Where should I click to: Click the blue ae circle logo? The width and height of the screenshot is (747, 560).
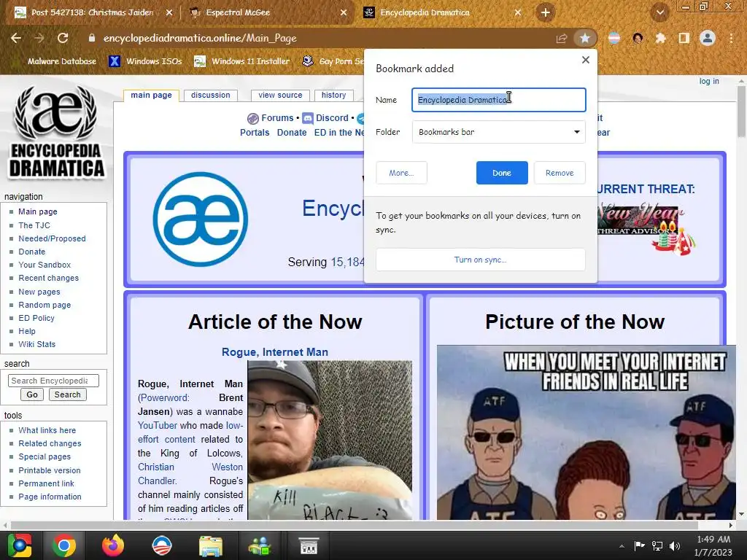200,219
